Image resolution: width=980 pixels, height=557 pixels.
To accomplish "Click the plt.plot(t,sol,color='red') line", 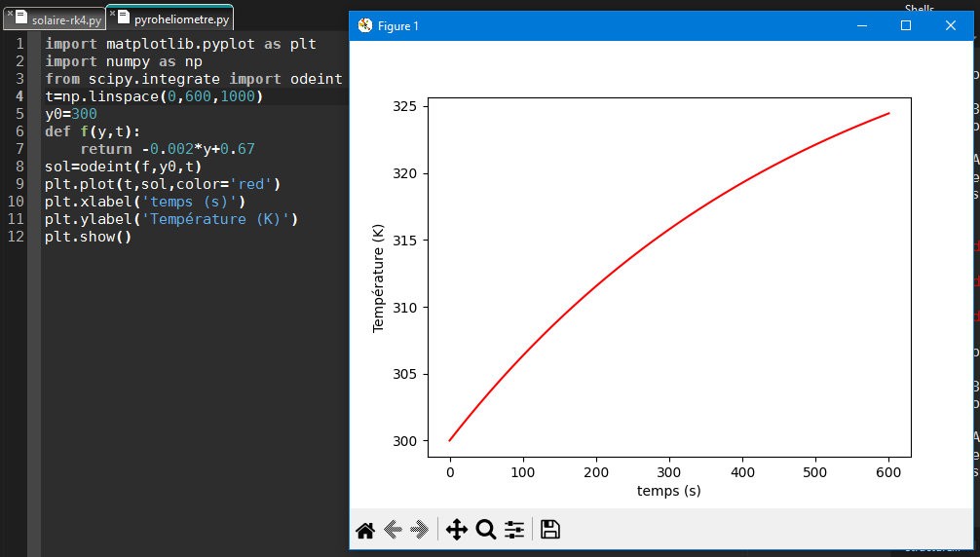I will click(163, 184).
